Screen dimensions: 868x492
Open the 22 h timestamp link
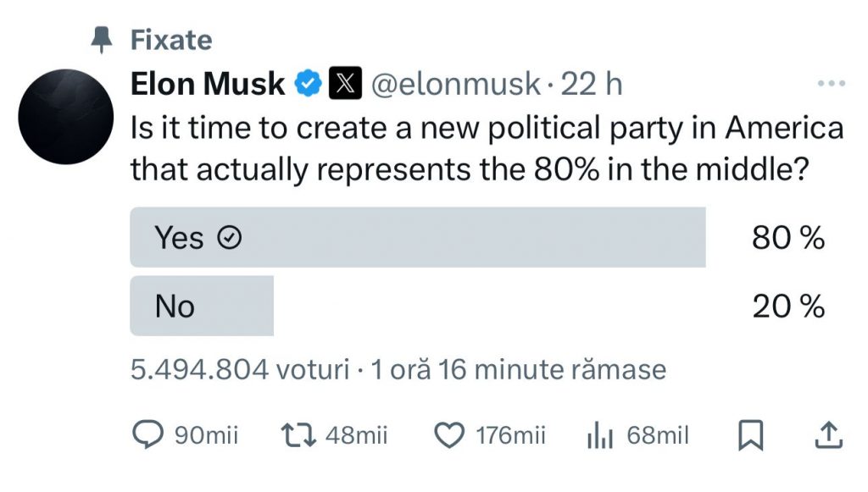[592, 84]
